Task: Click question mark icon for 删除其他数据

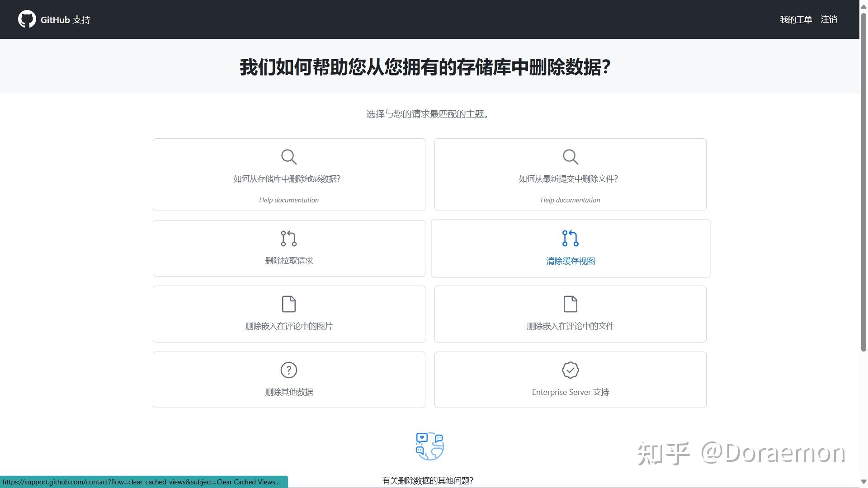Action: (x=289, y=370)
